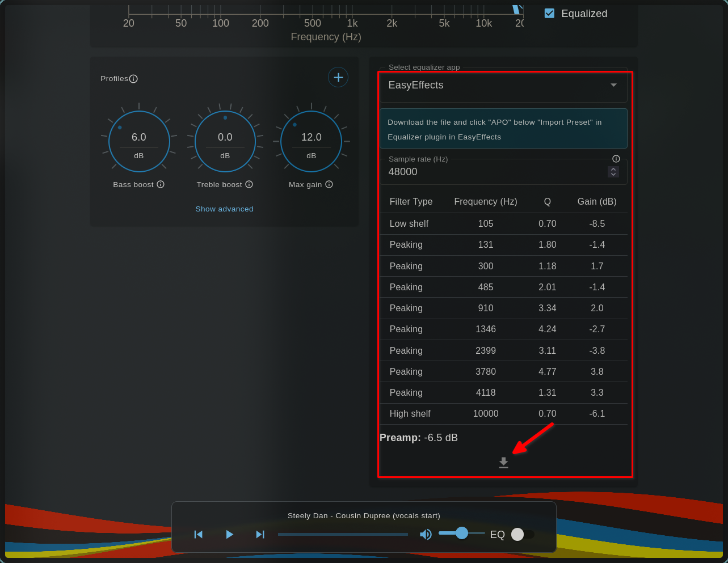Click the Q value 4.77

[548, 371]
